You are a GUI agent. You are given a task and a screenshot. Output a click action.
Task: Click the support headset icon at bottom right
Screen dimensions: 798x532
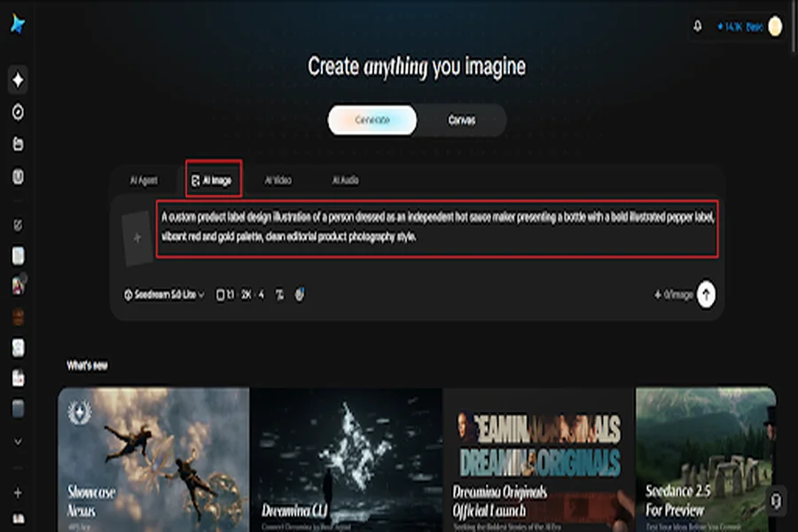[776, 501]
